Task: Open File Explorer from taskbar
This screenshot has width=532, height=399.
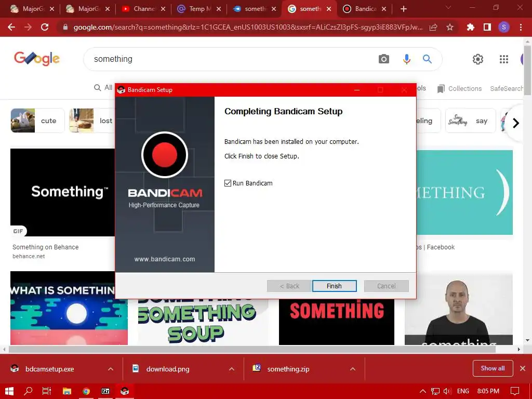Action: coord(67,391)
